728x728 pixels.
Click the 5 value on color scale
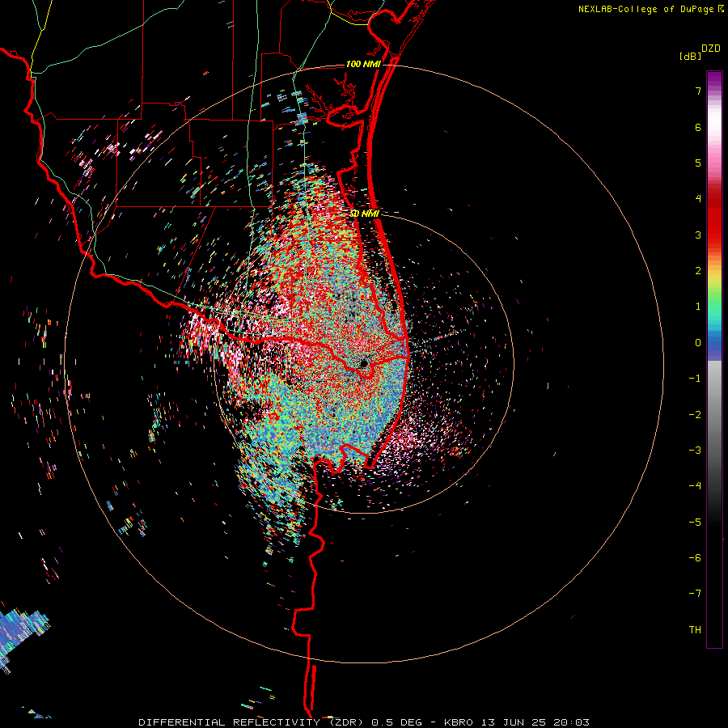(698, 163)
